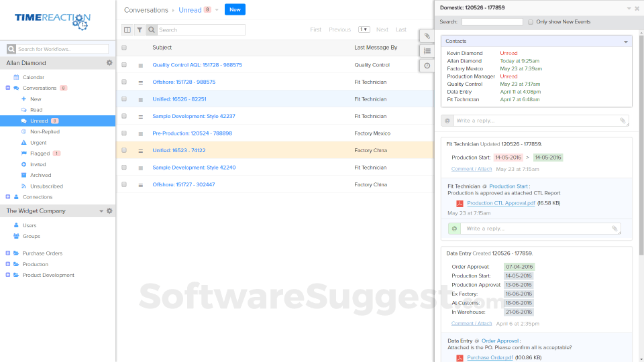The image size is (644, 362).
Task: Open Production CTL Approval.pdf link
Action: [501, 203]
